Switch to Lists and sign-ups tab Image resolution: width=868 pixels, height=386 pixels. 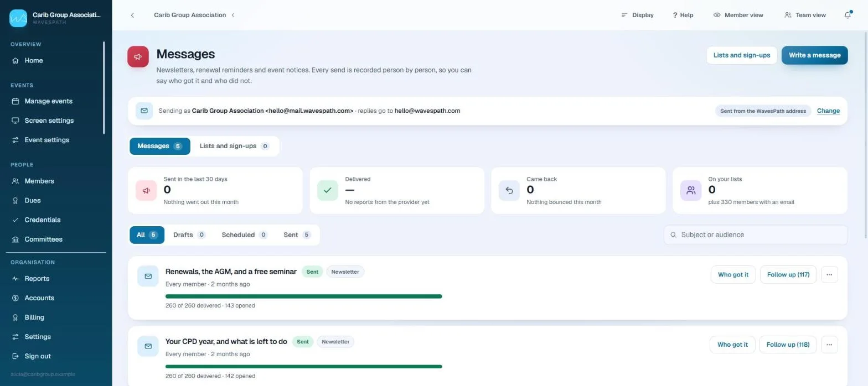(x=235, y=146)
